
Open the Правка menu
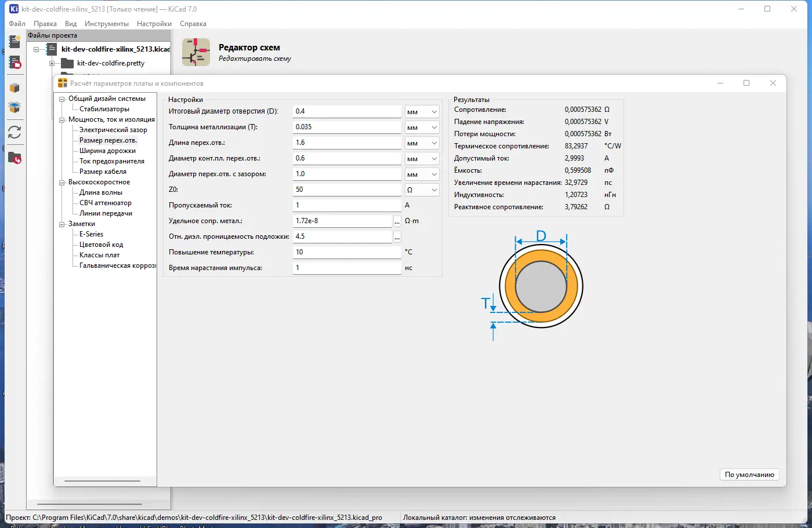45,24
